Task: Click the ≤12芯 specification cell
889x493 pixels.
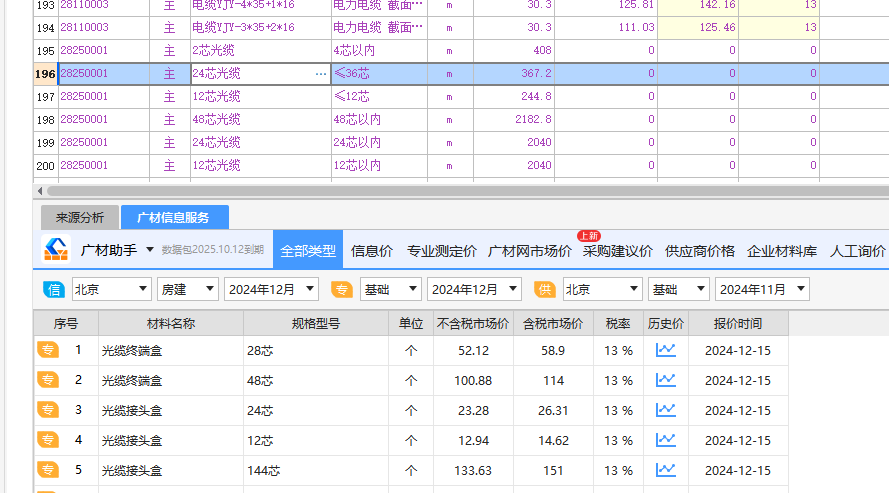Action: coord(379,96)
